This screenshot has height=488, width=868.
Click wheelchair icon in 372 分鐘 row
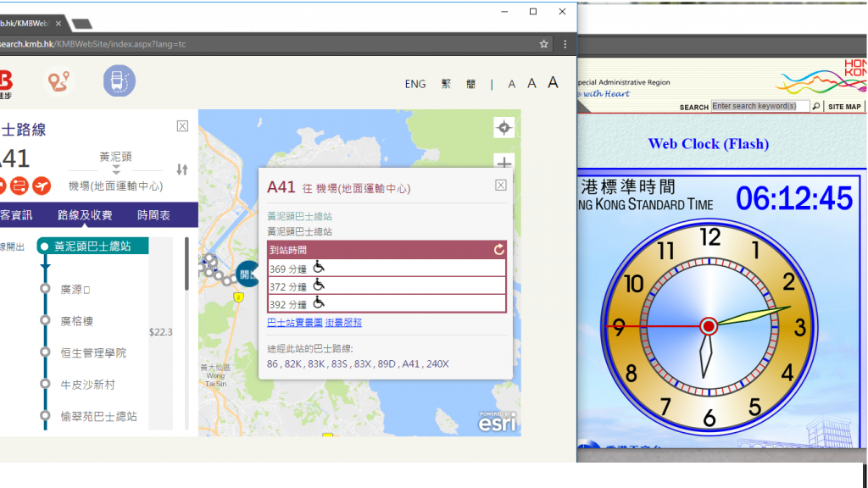coord(319,285)
